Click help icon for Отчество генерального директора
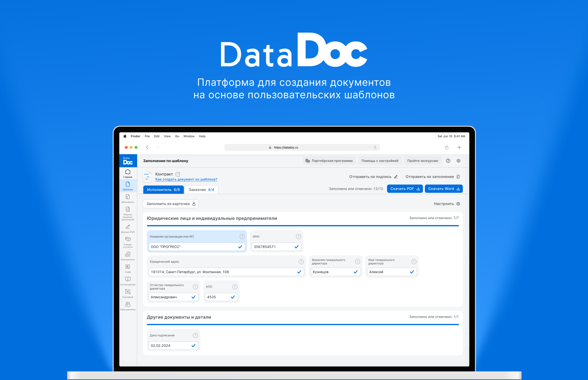 point(195,287)
